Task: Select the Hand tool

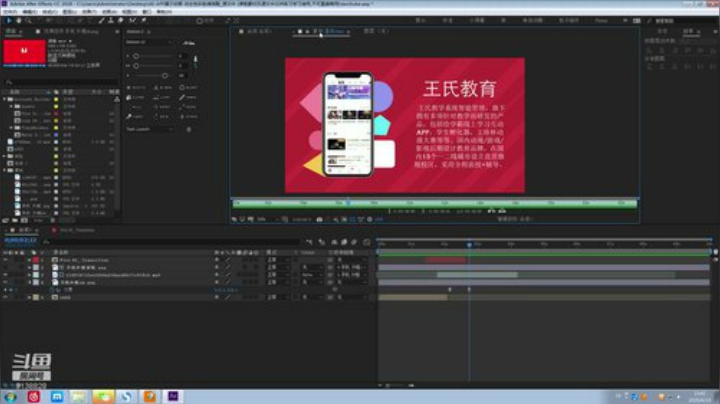Action: 18,21
